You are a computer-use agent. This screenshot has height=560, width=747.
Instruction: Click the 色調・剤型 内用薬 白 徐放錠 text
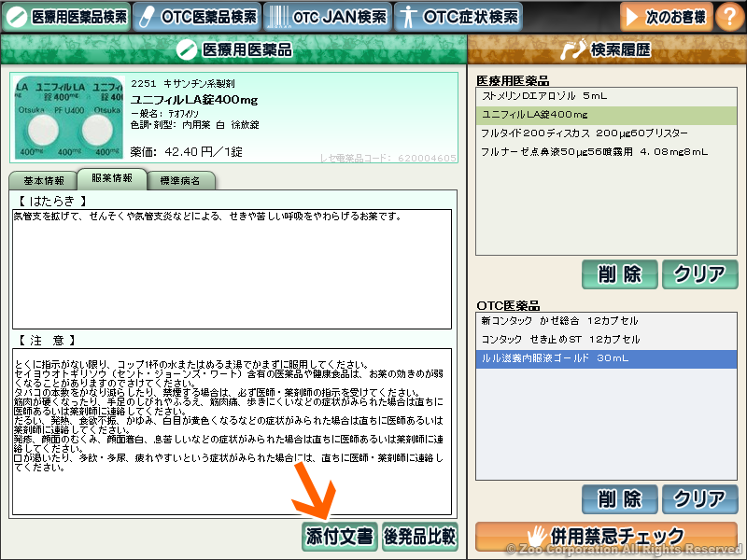click(195, 125)
